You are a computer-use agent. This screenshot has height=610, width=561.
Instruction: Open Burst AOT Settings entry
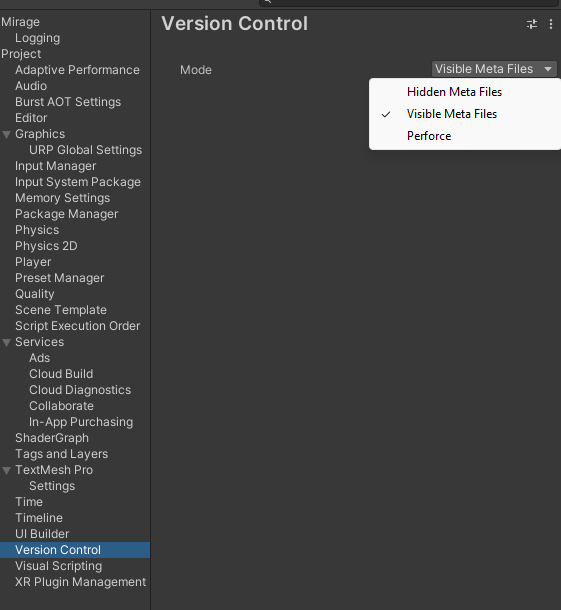[68, 102]
